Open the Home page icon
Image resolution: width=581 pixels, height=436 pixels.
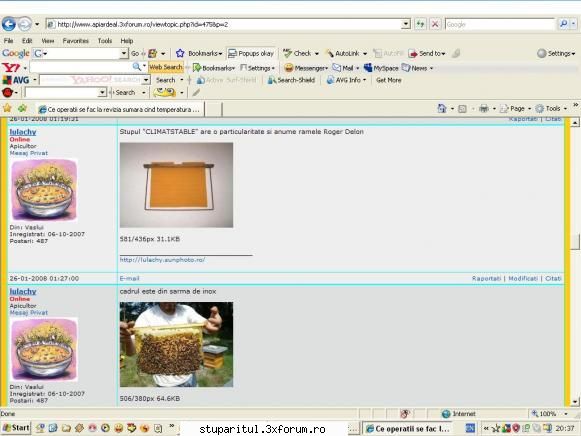tap(442, 109)
